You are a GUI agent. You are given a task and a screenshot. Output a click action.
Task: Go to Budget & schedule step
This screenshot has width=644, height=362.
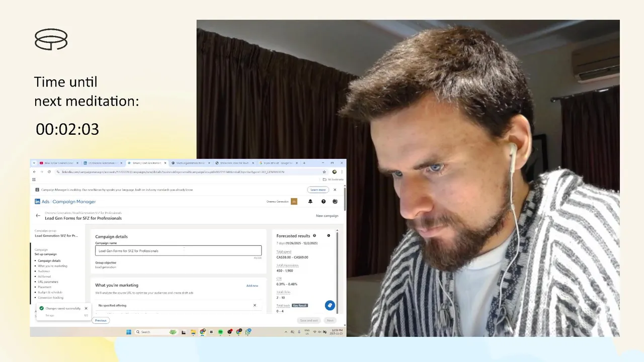tap(50, 292)
